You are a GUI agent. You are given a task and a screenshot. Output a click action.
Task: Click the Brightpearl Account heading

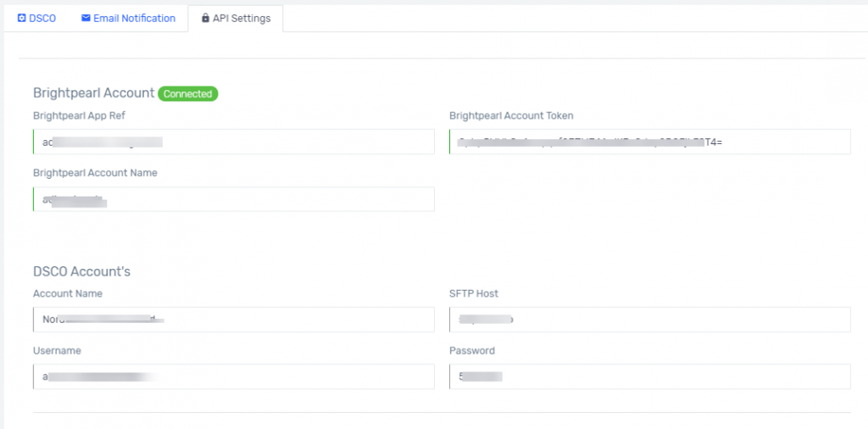pyautogui.click(x=93, y=93)
